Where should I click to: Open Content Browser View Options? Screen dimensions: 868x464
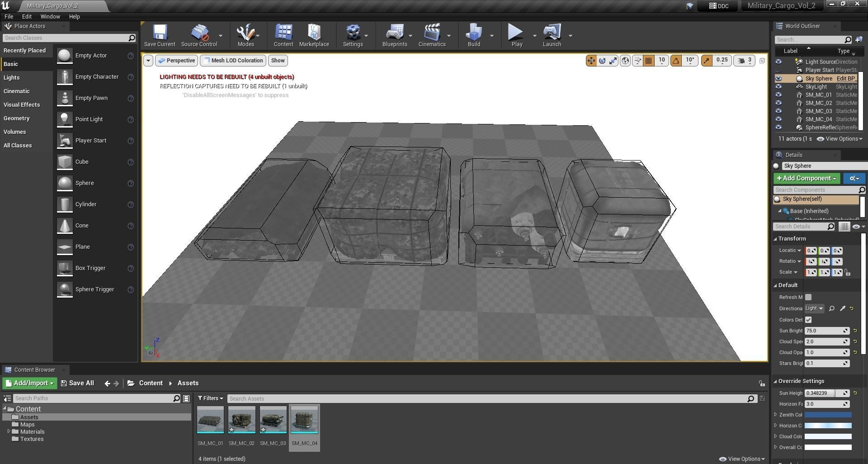742,459
